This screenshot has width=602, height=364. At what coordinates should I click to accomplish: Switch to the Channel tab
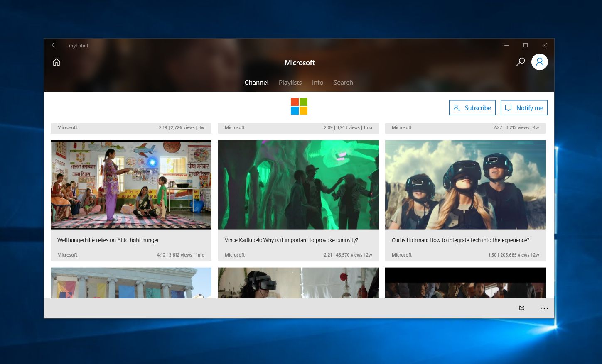tap(256, 83)
